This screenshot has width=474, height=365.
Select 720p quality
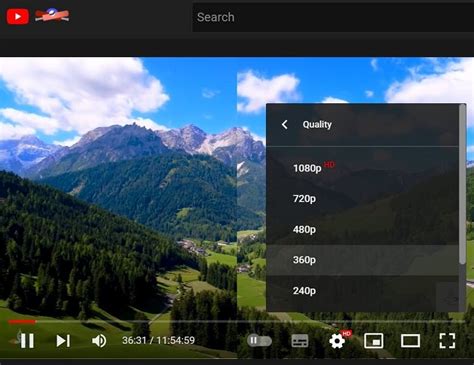click(362, 199)
